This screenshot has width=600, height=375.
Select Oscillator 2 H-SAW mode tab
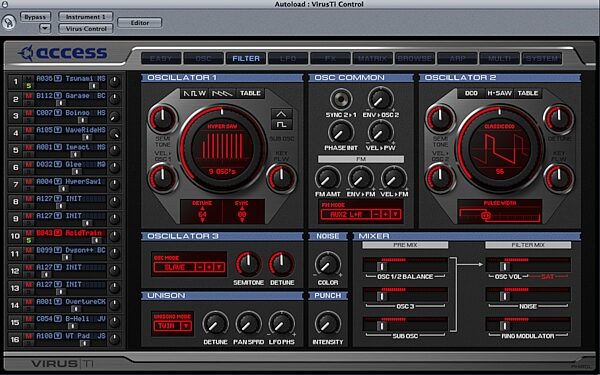499,93
